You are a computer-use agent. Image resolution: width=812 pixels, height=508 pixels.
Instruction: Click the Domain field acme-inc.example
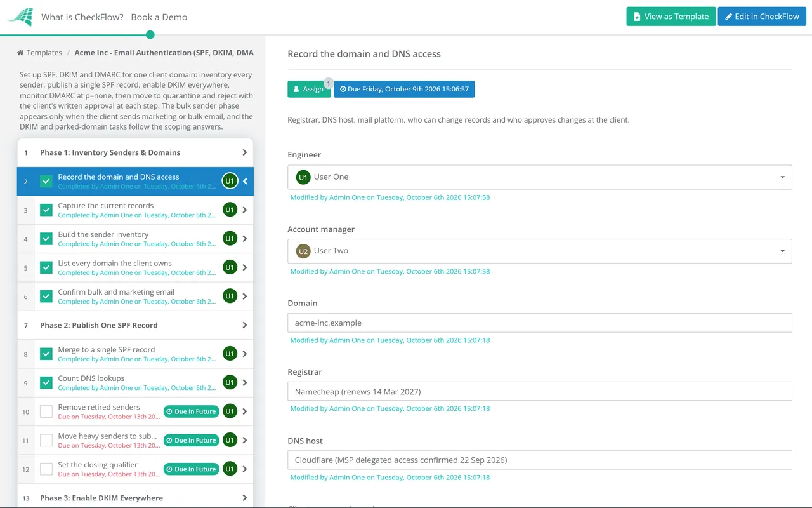[x=540, y=323]
